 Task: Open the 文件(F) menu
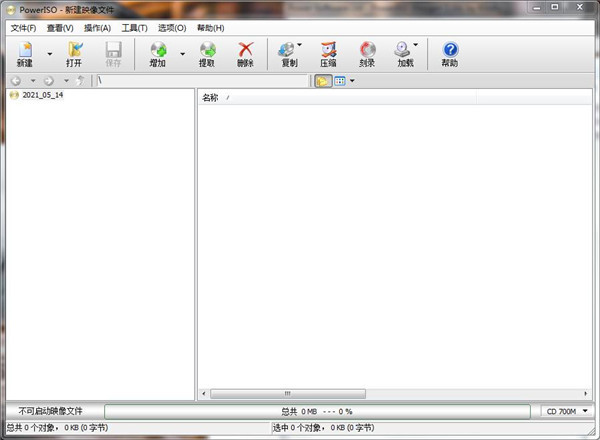(x=23, y=28)
